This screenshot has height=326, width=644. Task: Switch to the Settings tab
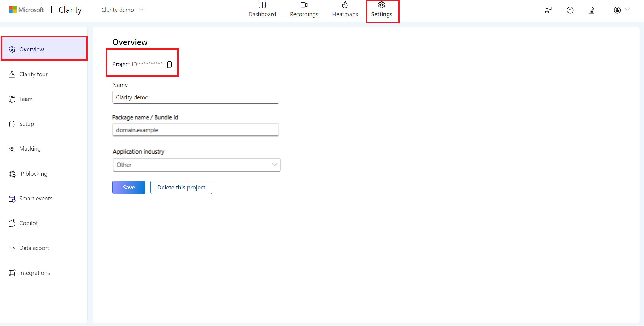click(x=381, y=10)
